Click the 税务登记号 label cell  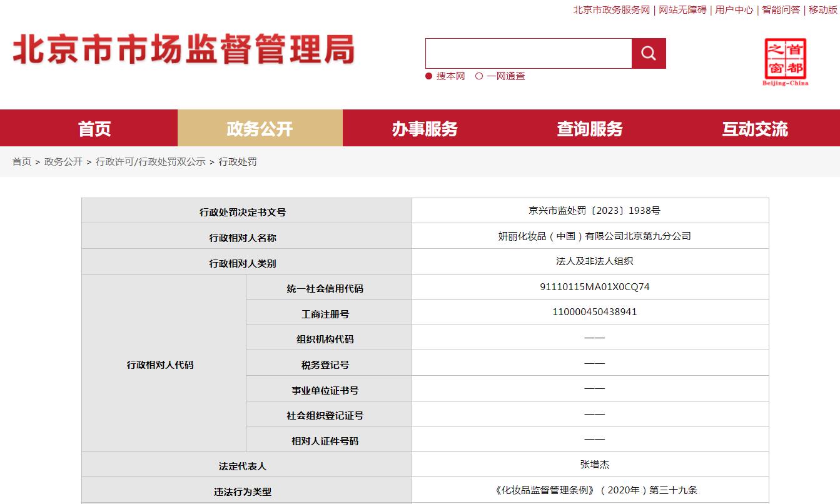(x=329, y=363)
